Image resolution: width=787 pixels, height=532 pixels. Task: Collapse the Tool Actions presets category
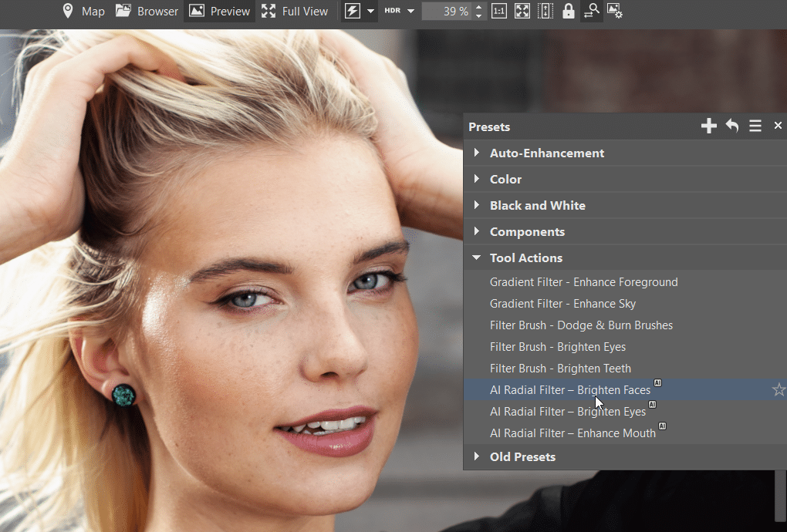click(x=476, y=258)
